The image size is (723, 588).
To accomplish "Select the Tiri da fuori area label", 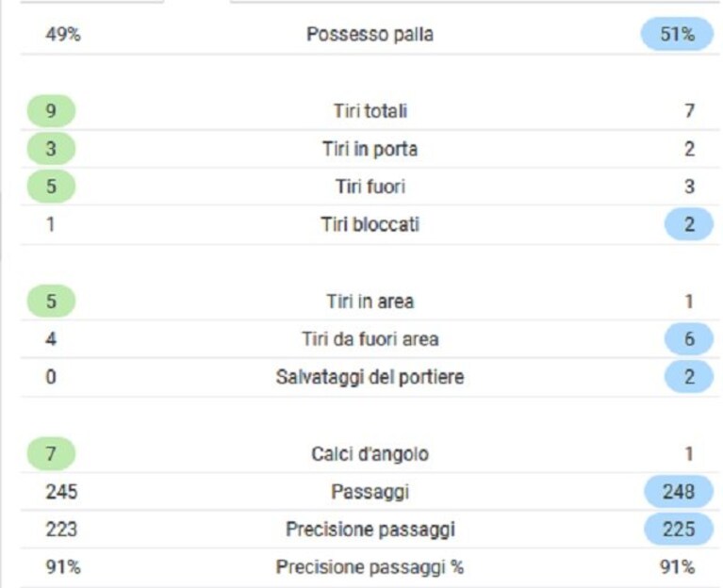I will click(x=370, y=339).
